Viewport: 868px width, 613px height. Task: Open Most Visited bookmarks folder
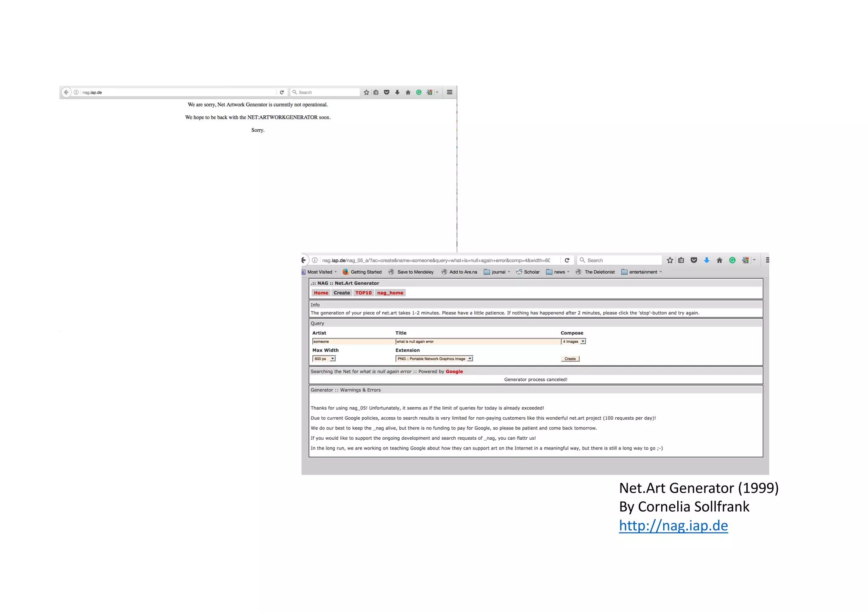coord(320,272)
